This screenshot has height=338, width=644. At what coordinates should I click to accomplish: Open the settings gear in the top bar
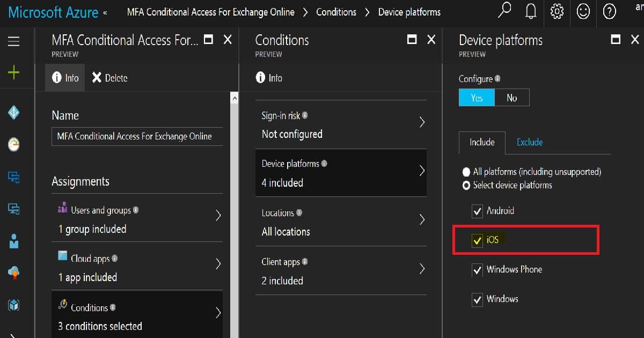point(557,11)
